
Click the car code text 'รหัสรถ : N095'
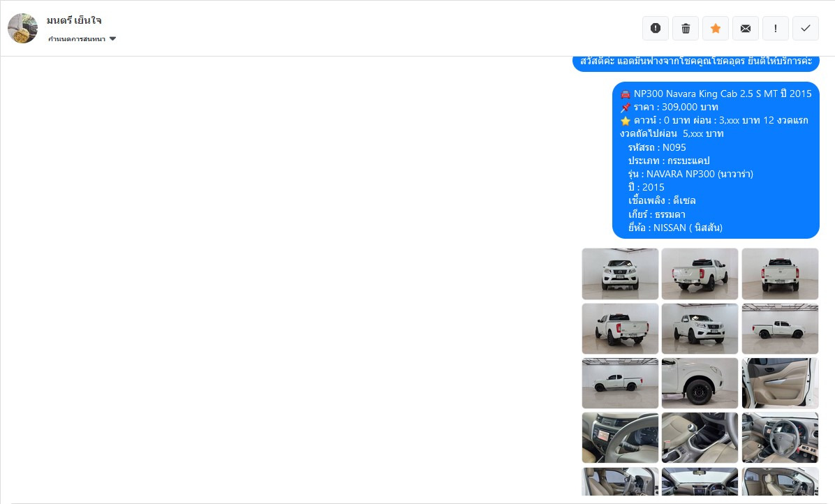656,147
